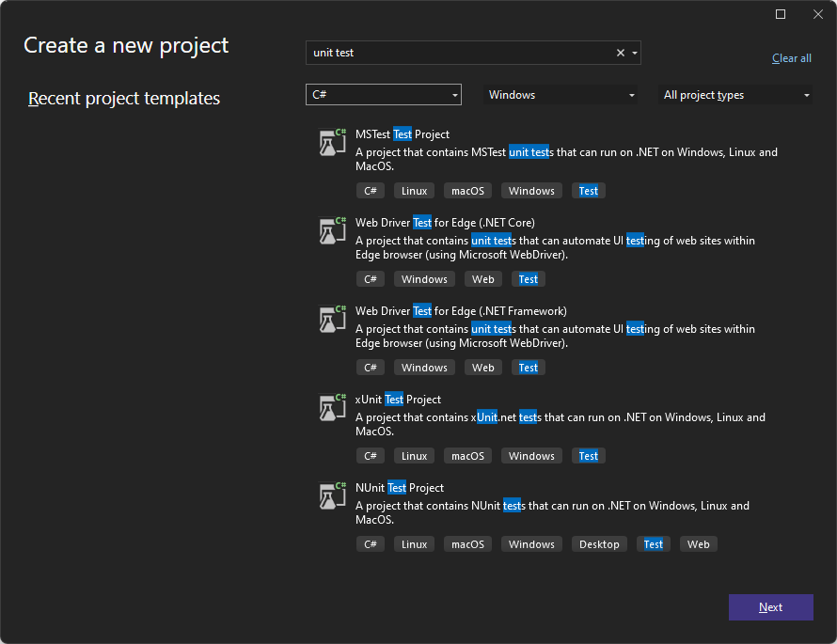This screenshot has height=644, width=837.
Task: Click the Desktop tag on NUnit Test Project
Action: (599, 544)
